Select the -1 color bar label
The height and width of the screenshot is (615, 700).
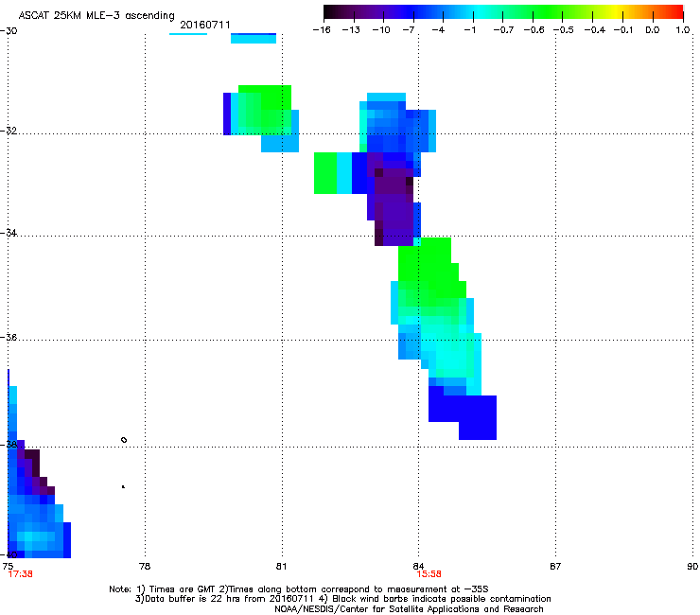[470, 30]
